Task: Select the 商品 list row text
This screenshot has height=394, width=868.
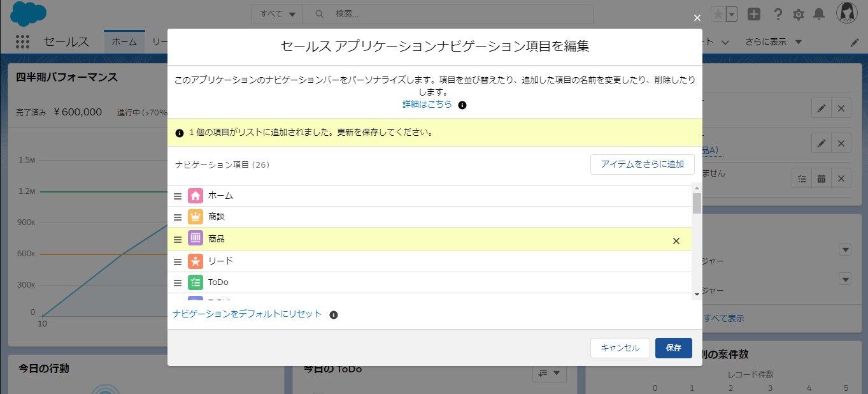Action: tap(217, 239)
